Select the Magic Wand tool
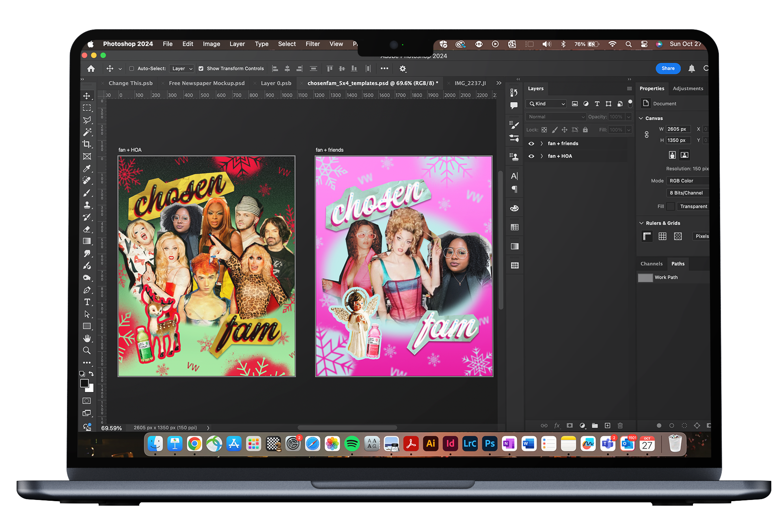This screenshot has height=532, width=781. pyautogui.click(x=87, y=132)
